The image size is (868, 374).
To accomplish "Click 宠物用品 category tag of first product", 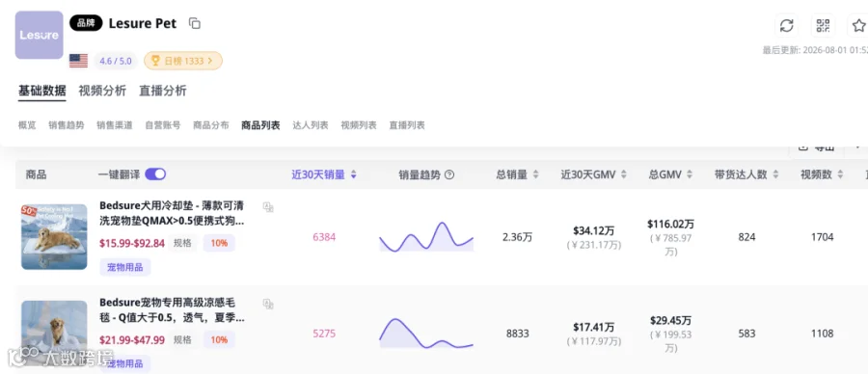I will (x=125, y=267).
